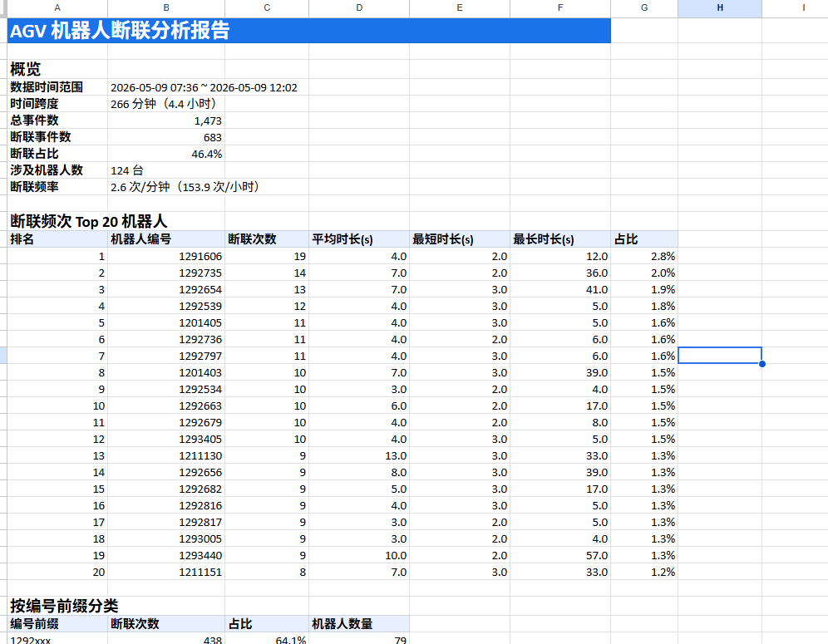Screen dimensions: 828x644
Task: Select column header G
Action: [x=644, y=8]
